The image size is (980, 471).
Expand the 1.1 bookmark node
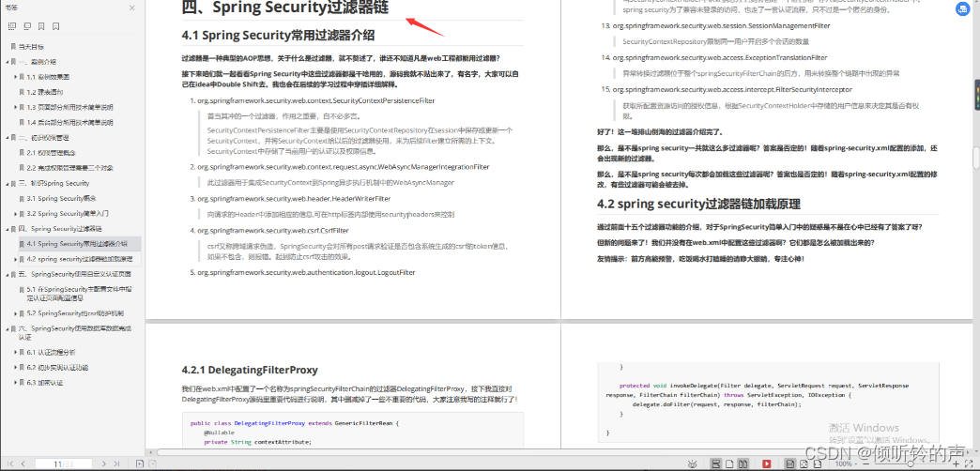click(x=15, y=77)
